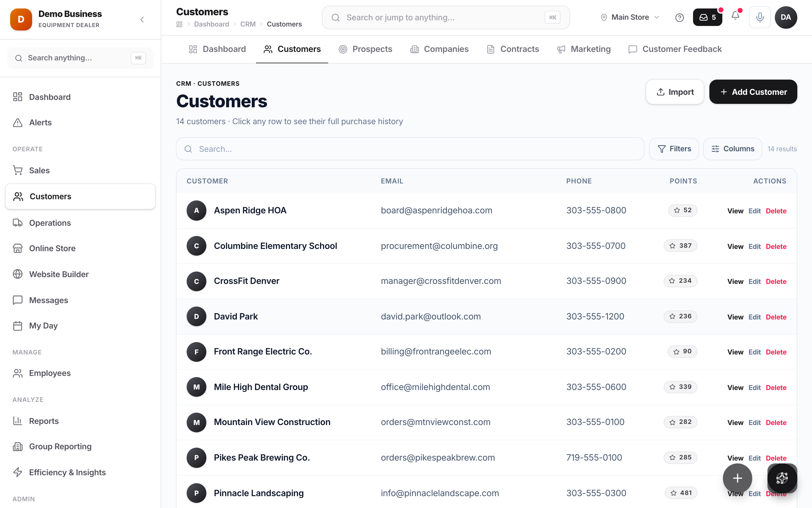Viewport: 812px width, 508px height.
Task: Open Website Builder in the sidebar
Action: click(80, 274)
